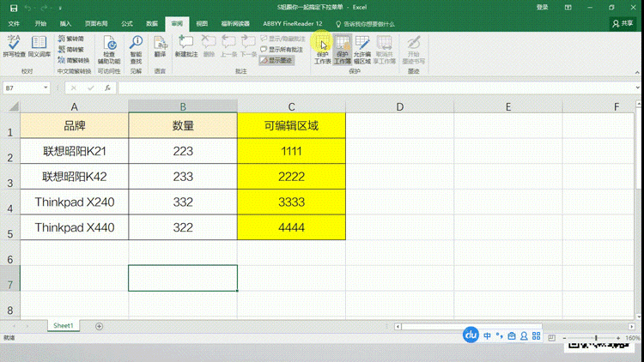Start Ink Writing (开始墨迹书写)
The width and height of the screenshot is (644, 362).
413,50
